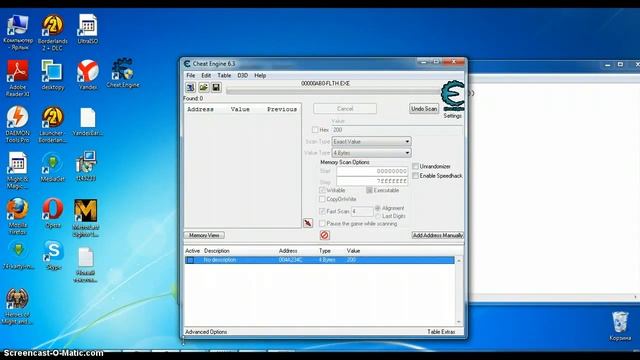Open Adobe Reader XI desktop icon
The width and height of the screenshot is (640, 360).
click(x=18, y=78)
